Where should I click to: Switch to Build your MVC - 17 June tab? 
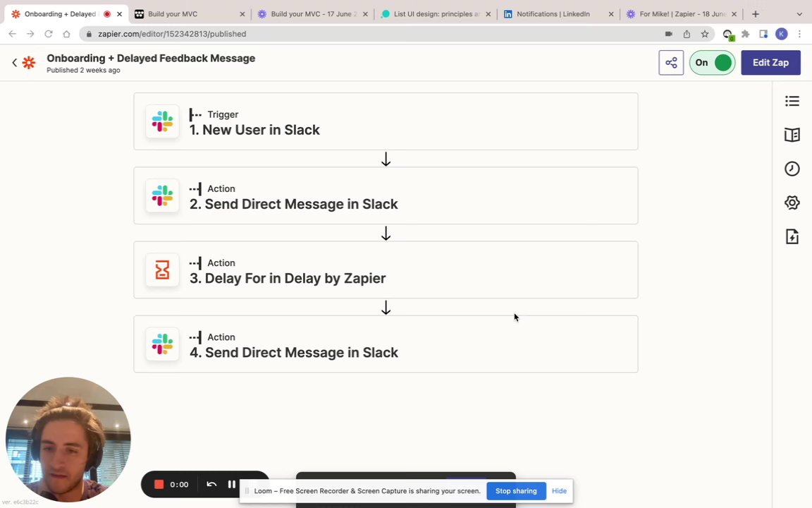pos(312,14)
